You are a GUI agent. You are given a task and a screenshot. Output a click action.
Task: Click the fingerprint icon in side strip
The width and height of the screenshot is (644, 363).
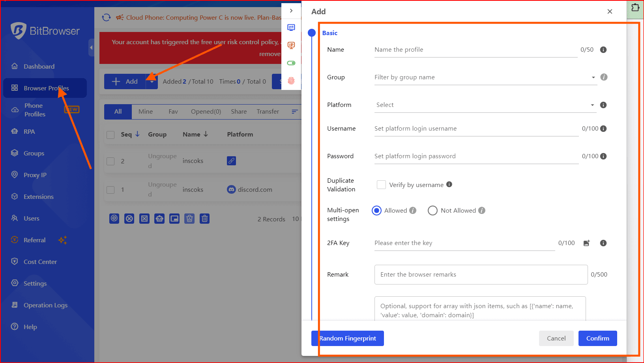click(291, 81)
